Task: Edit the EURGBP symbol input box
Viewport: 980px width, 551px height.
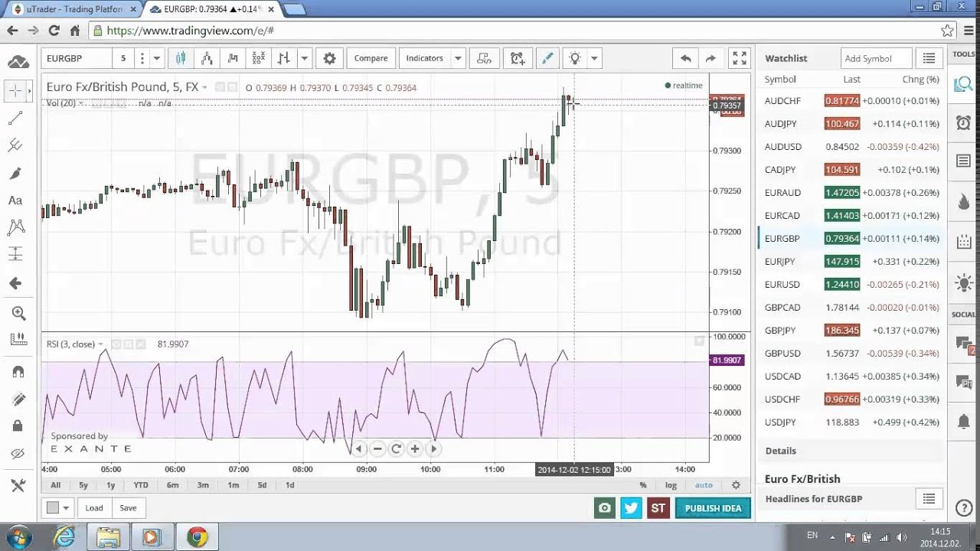Action: (x=77, y=58)
